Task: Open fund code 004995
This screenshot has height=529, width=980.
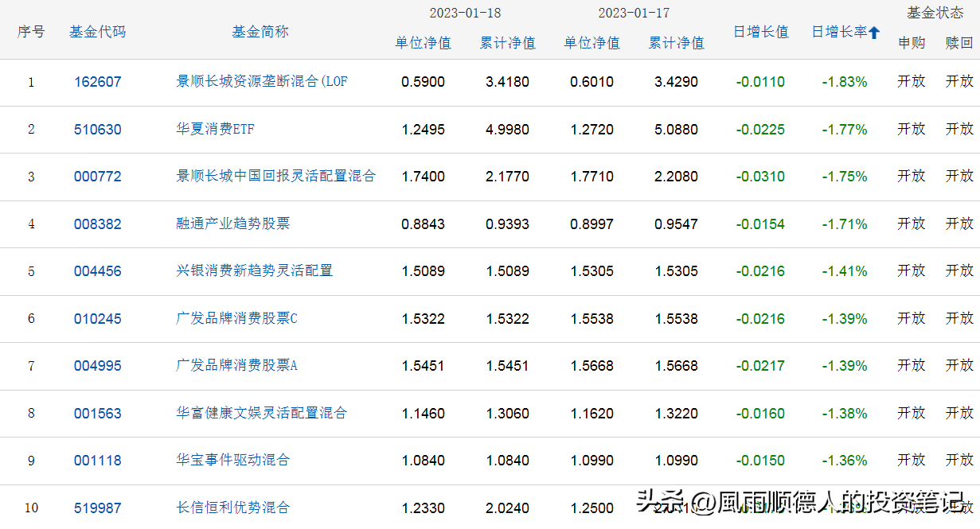Action: (98, 366)
